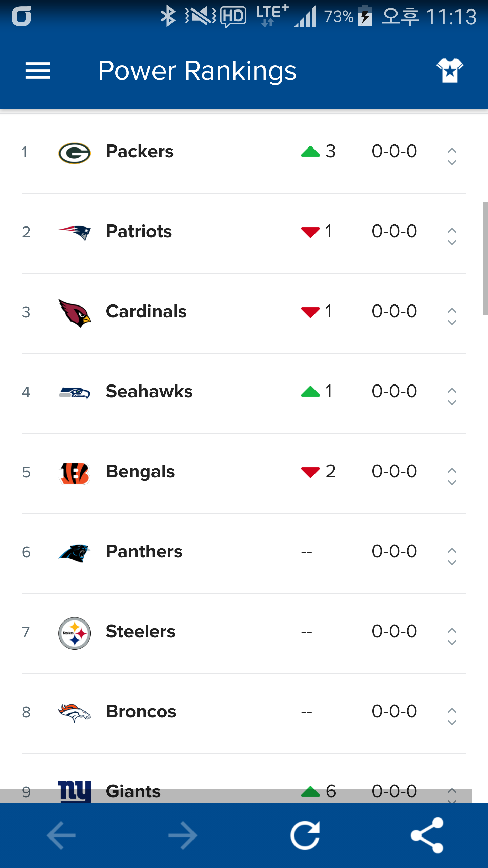The width and height of the screenshot is (488, 868).
Task: Click the vertical scrollbar thumb
Action: (485, 258)
